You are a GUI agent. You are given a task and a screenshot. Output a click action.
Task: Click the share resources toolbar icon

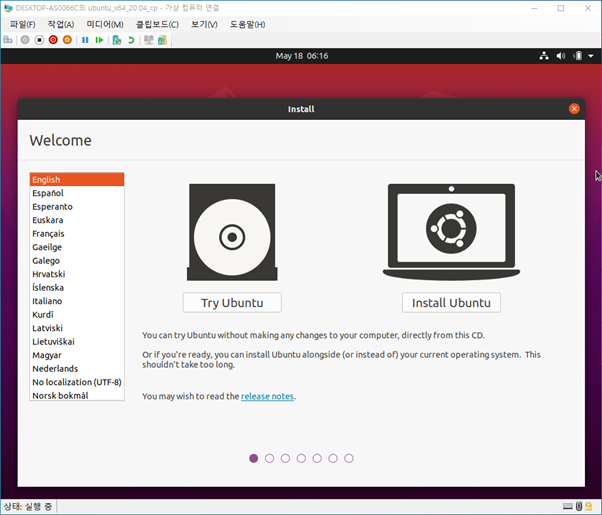(162, 40)
